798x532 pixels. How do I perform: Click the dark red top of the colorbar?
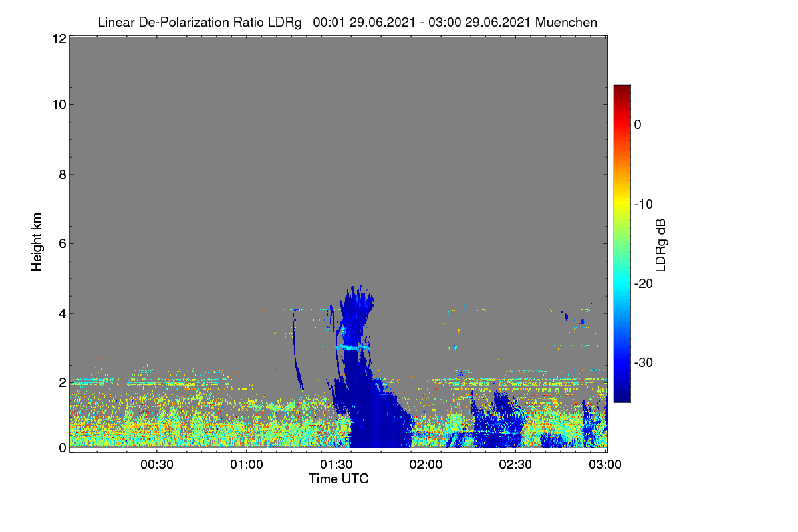(622, 90)
